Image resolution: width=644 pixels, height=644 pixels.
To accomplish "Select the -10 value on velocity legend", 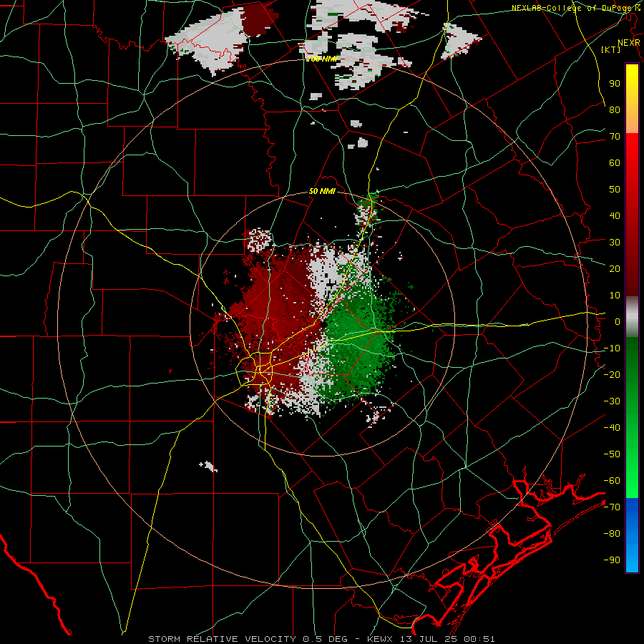I will coord(612,348).
